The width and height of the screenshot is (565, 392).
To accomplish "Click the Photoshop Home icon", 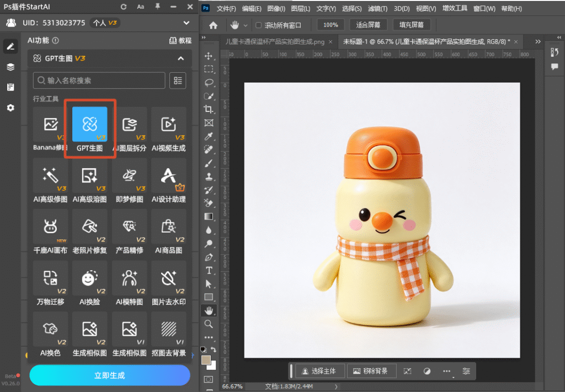I will click(214, 25).
